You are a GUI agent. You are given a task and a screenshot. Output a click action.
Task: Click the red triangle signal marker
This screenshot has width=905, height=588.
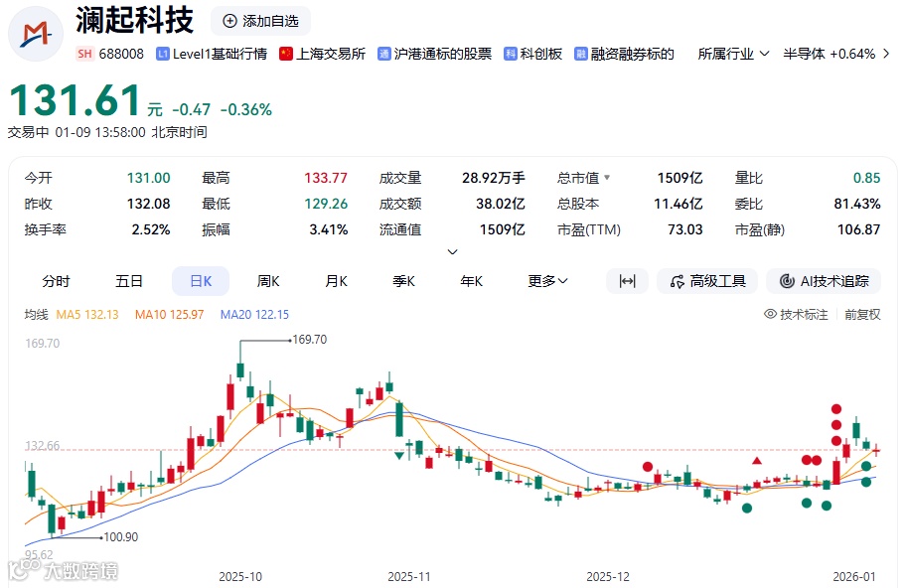tap(757, 461)
